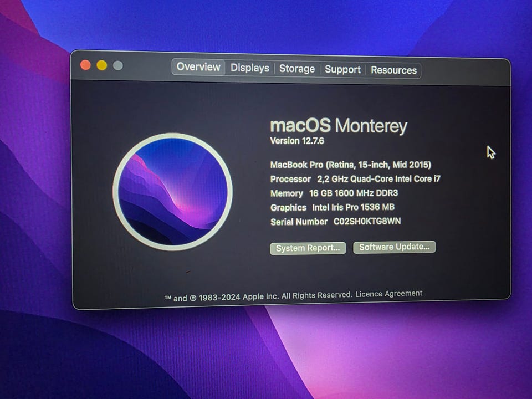Click the Memory label

click(x=287, y=193)
